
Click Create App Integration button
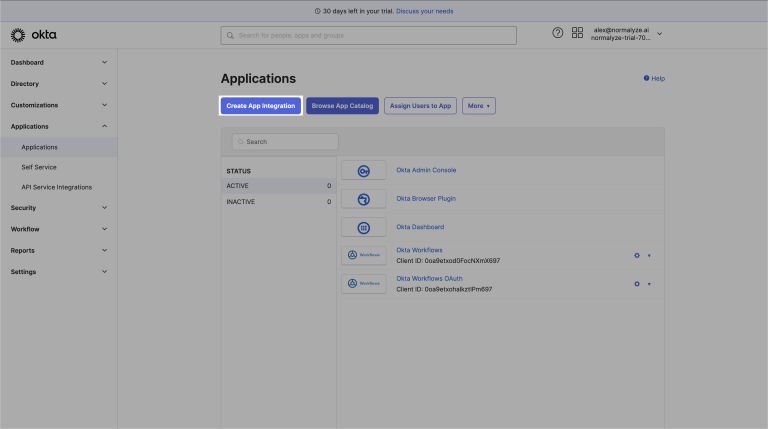click(x=260, y=105)
